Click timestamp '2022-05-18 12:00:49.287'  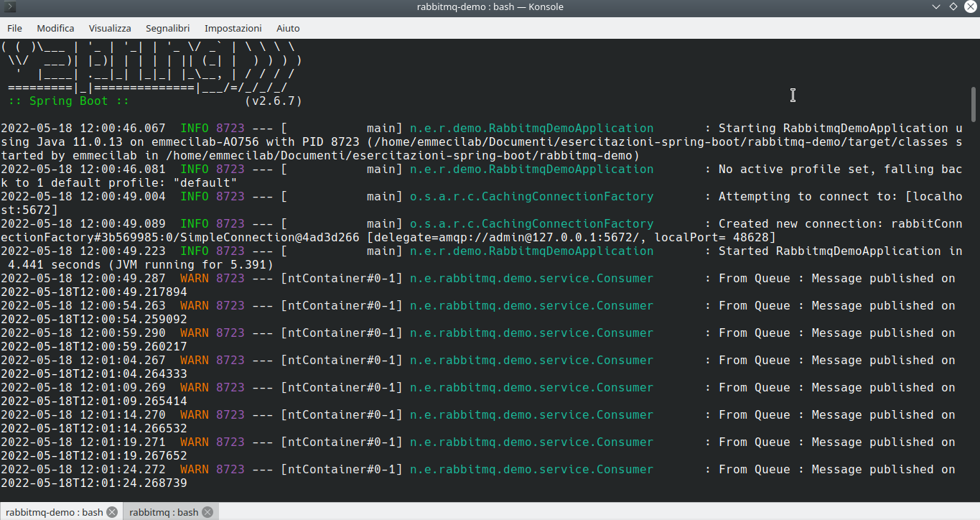click(x=83, y=279)
